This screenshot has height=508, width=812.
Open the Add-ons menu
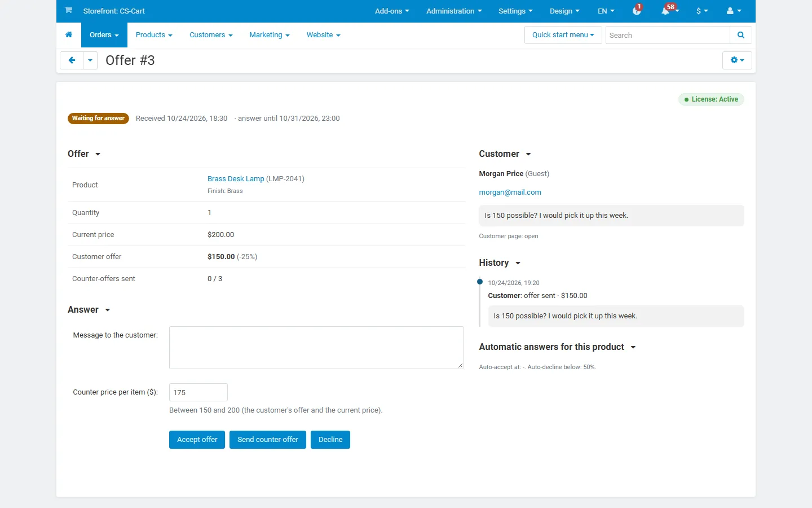point(392,11)
